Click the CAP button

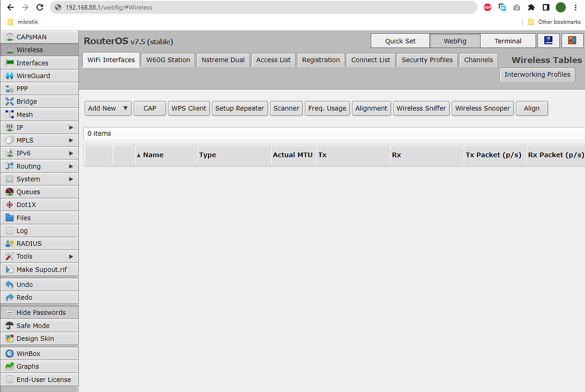[150, 108]
